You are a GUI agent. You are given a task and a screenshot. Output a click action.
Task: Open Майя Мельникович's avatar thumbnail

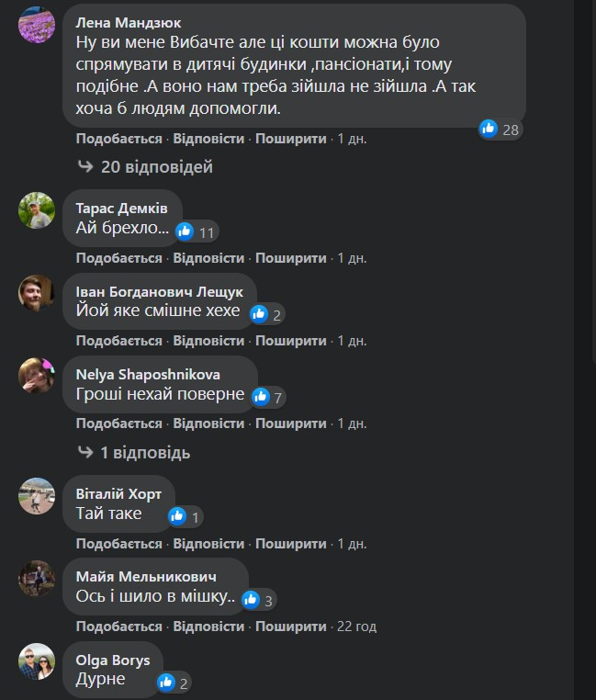(37, 579)
